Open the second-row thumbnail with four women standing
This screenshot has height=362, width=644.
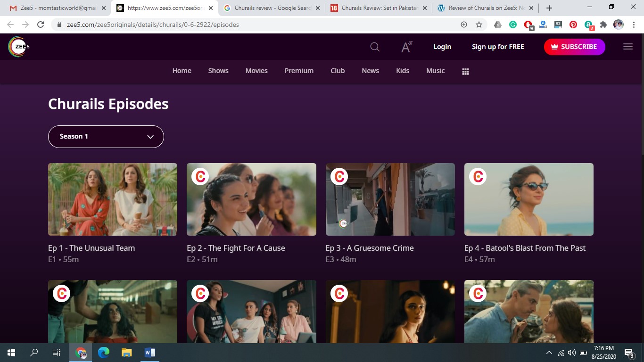click(251, 312)
